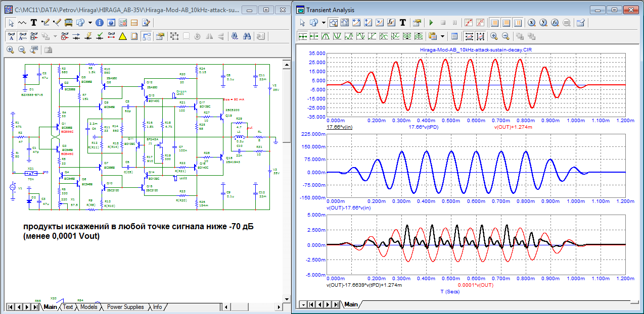Switch to the Text tab

(68, 307)
